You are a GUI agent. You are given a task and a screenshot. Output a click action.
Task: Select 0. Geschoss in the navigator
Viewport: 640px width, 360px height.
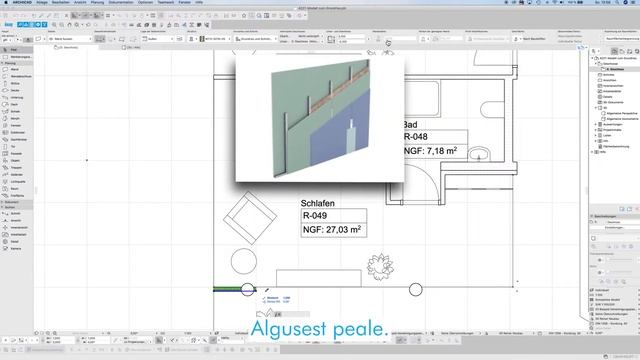coord(614,69)
